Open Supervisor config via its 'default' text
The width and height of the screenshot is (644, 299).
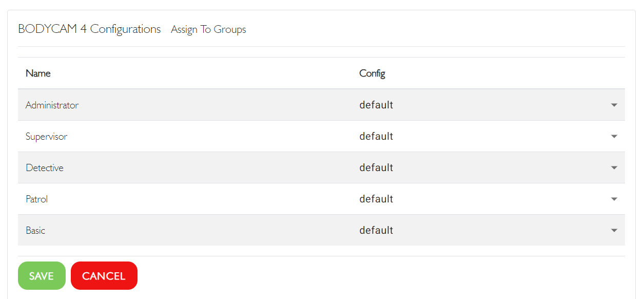[x=376, y=136]
